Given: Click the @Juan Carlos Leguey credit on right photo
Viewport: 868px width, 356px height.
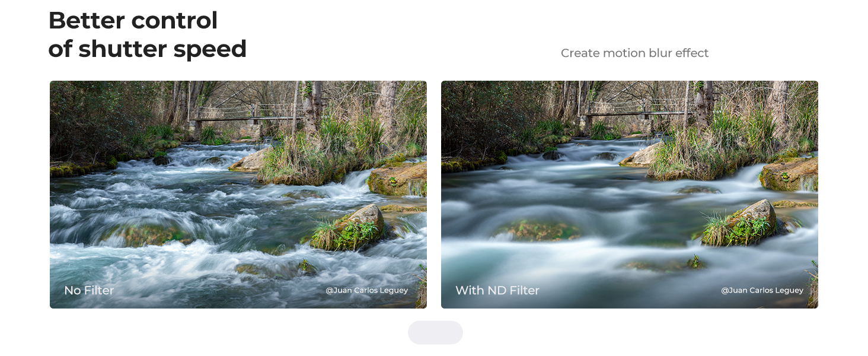Looking at the screenshot, I should click(x=762, y=291).
